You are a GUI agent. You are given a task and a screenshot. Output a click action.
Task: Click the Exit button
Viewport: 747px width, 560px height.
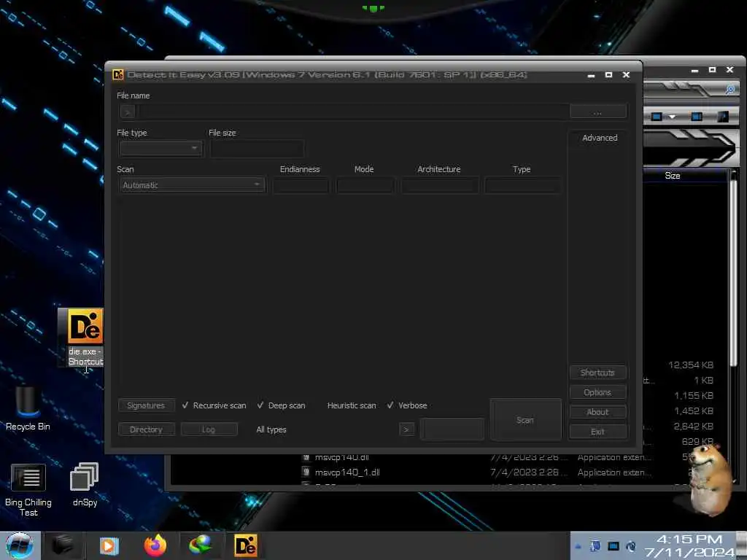coord(597,432)
